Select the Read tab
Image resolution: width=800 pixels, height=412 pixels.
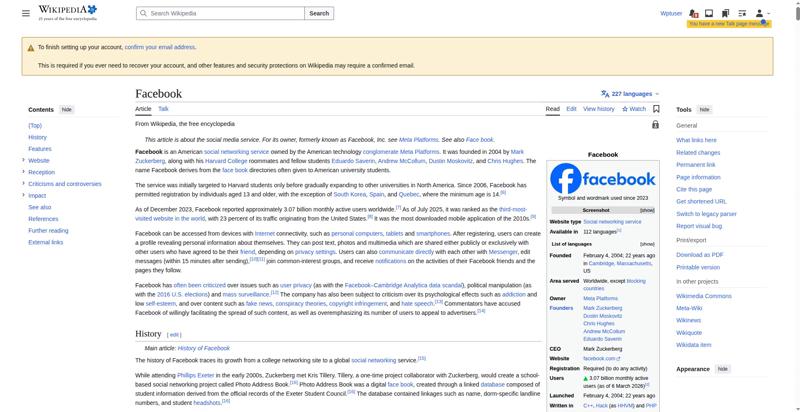tap(553, 109)
